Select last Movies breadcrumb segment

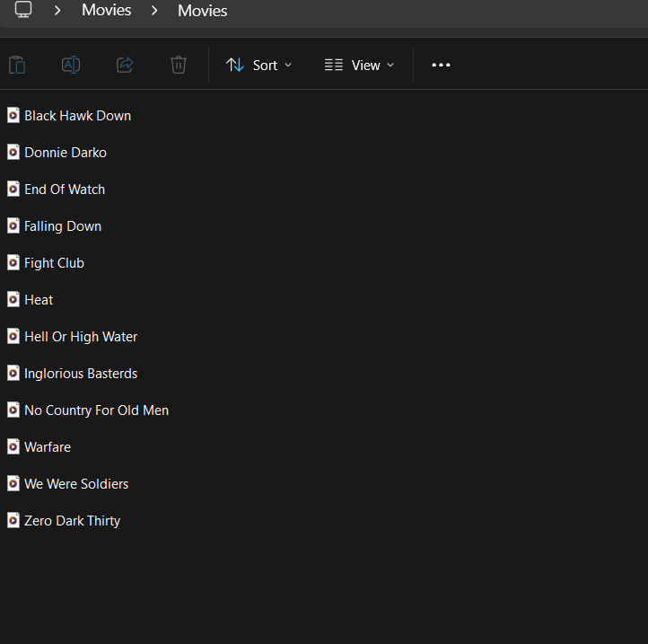[x=203, y=11]
